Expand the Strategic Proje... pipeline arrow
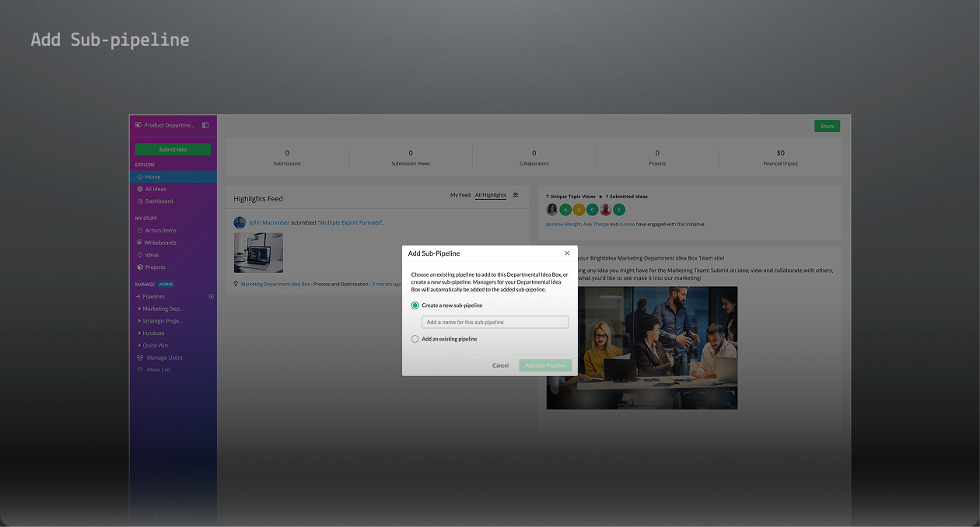Image resolution: width=980 pixels, height=527 pixels. (x=139, y=321)
